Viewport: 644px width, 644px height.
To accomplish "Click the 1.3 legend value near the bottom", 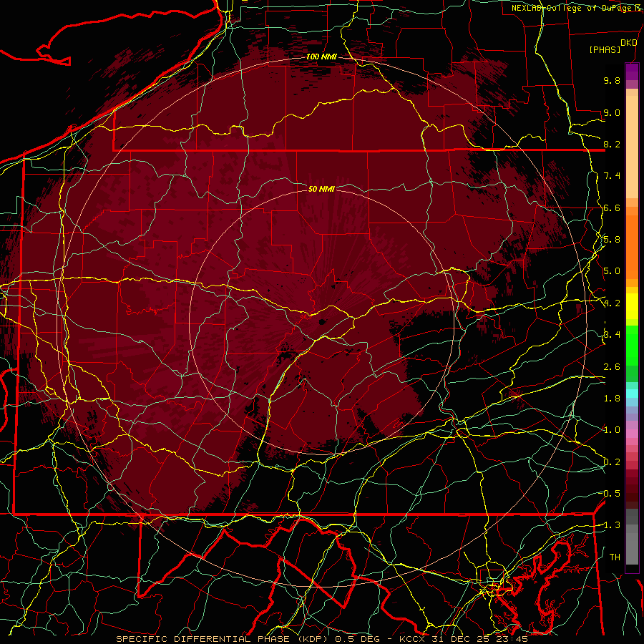I will coord(612,525).
